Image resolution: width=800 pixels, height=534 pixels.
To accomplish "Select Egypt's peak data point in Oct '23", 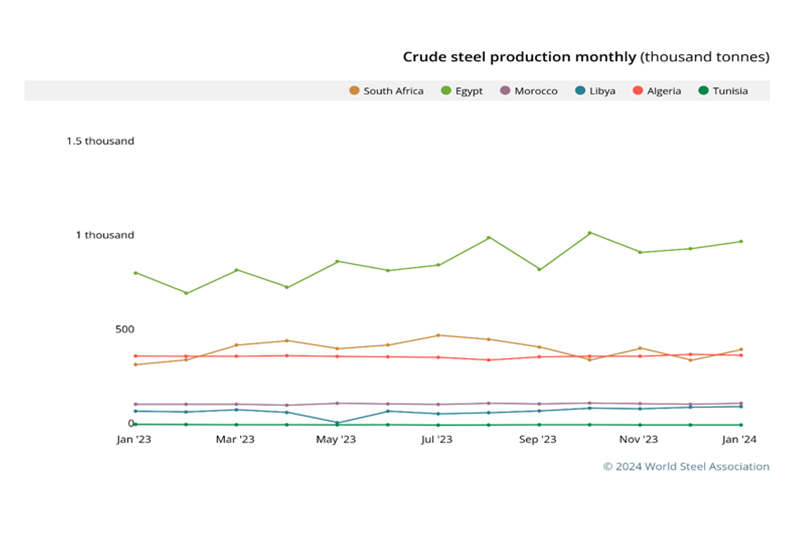I will (x=590, y=233).
